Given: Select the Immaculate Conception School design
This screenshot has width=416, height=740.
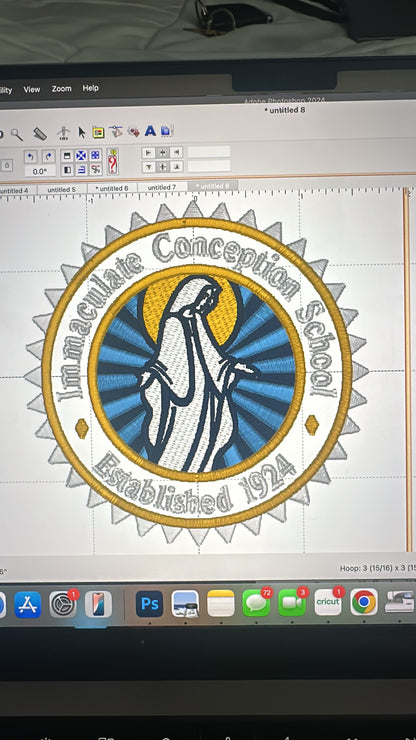Looking at the screenshot, I should click(197, 373).
